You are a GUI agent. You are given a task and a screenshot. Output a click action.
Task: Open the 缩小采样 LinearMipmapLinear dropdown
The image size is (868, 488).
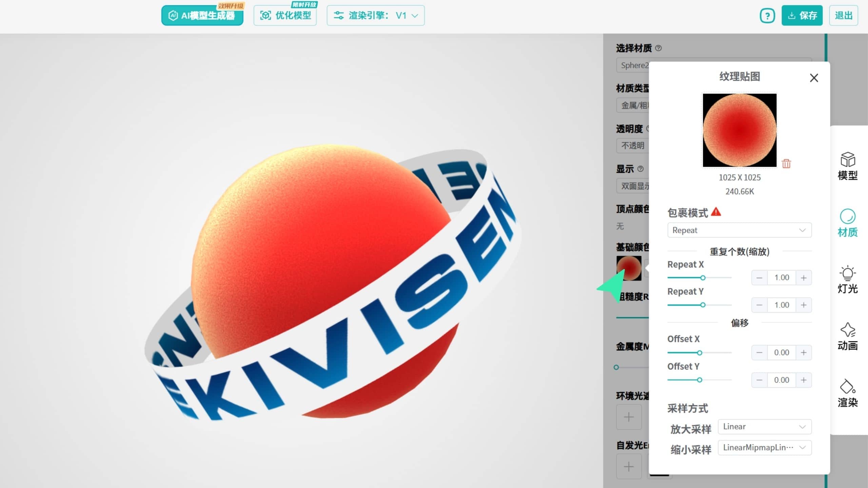coord(765,448)
